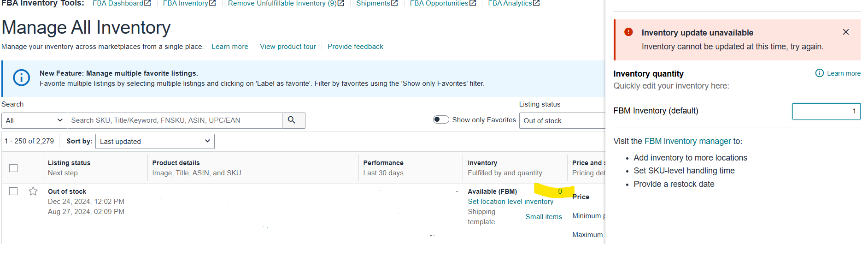Open FBA Opportunities menu link

(x=439, y=3)
